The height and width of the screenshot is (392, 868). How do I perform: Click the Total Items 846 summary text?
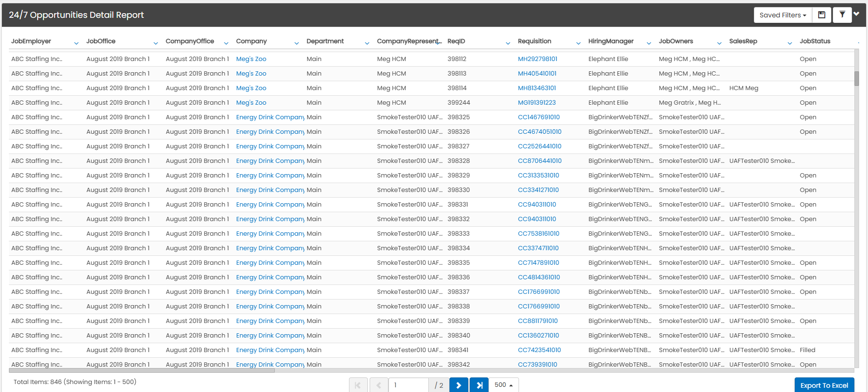click(x=75, y=382)
